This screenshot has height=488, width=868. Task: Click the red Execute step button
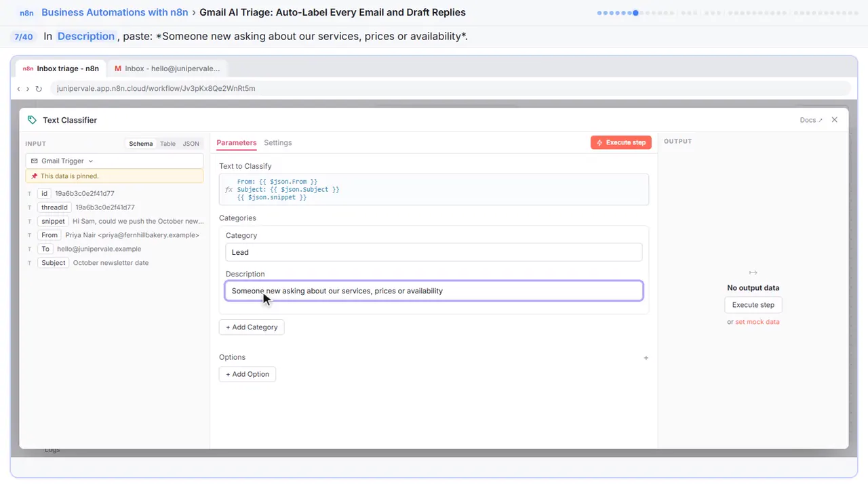[621, 143]
